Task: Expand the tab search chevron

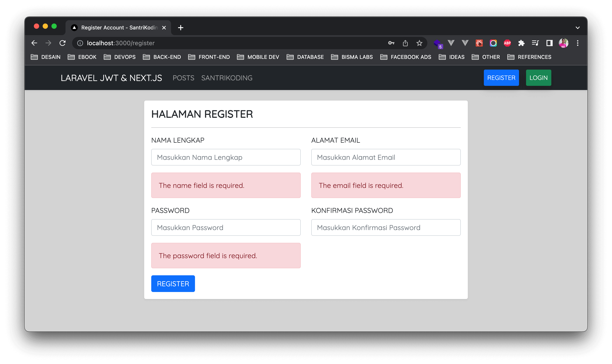Action: pyautogui.click(x=578, y=28)
